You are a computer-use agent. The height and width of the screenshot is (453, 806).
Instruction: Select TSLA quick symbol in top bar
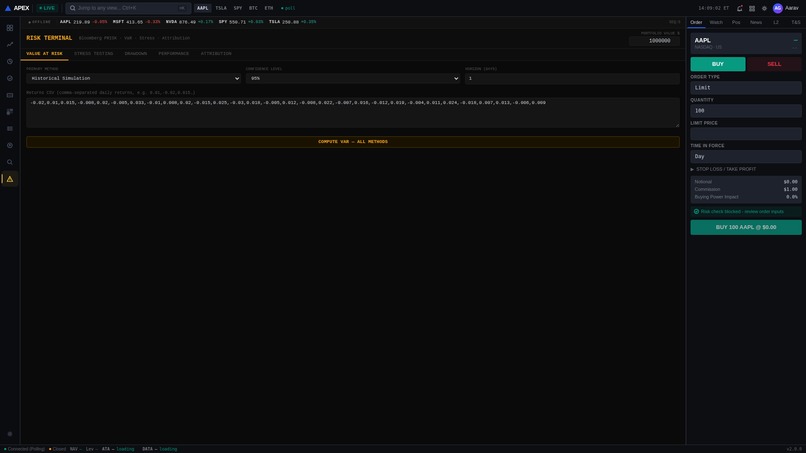coord(221,8)
